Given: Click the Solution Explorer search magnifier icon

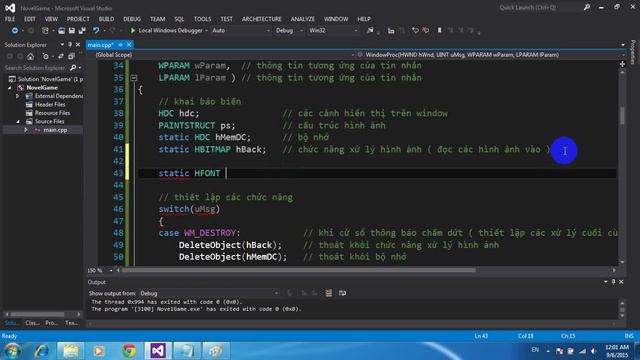Looking at the screenshot, I should (x=73, y=68).
